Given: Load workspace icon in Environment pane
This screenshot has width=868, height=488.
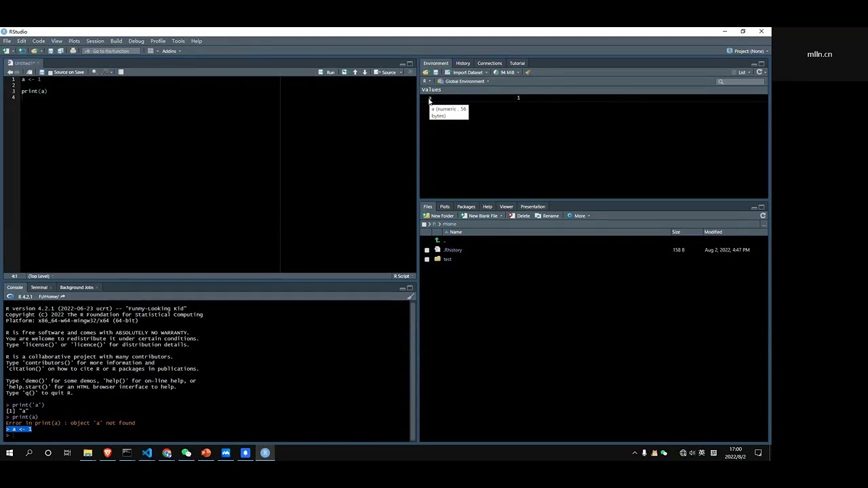Looking at the screenshot, I should [425, 72].
